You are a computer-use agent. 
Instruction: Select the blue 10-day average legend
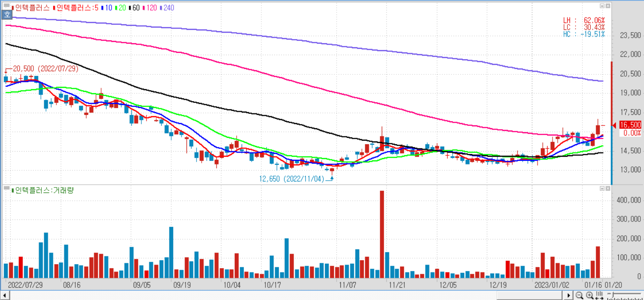pos(107,8)
